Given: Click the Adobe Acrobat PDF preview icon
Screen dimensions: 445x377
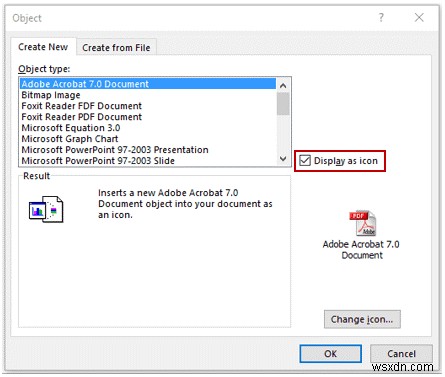Looking at the screenshot, I should click(362, 223).
